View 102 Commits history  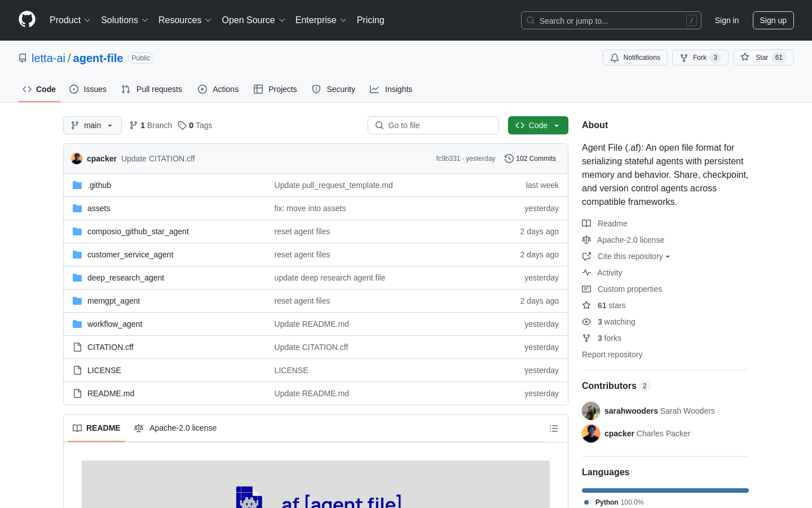[x=530, y=159]
